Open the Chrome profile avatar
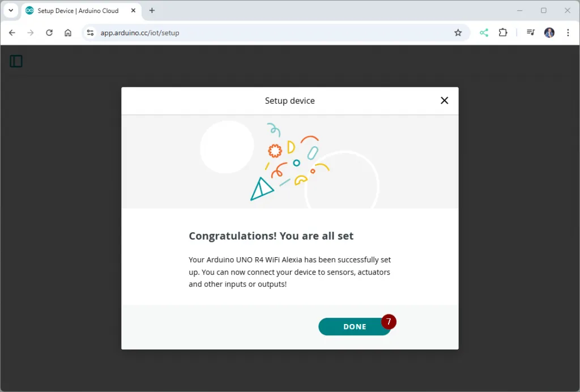This screenshot has width=580, height=392. 549,33
